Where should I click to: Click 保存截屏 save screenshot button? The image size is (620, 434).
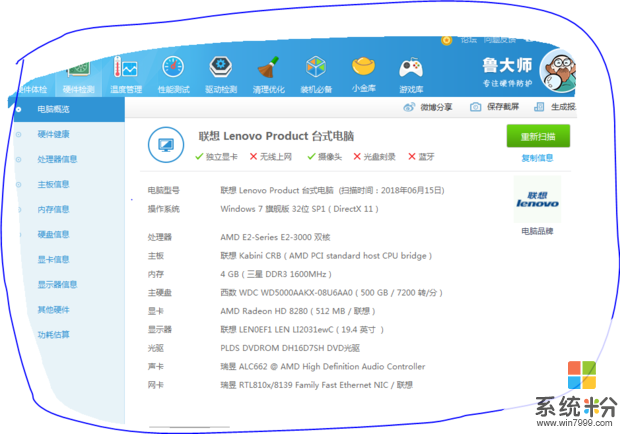[x=494, y=107]
